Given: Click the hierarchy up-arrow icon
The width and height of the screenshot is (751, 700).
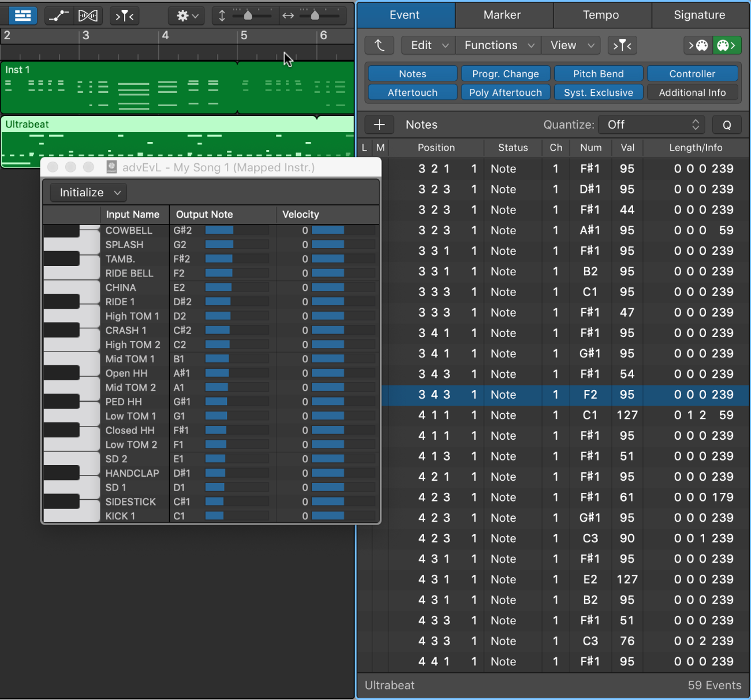Looking at the screenshot, I should point(379,45).
